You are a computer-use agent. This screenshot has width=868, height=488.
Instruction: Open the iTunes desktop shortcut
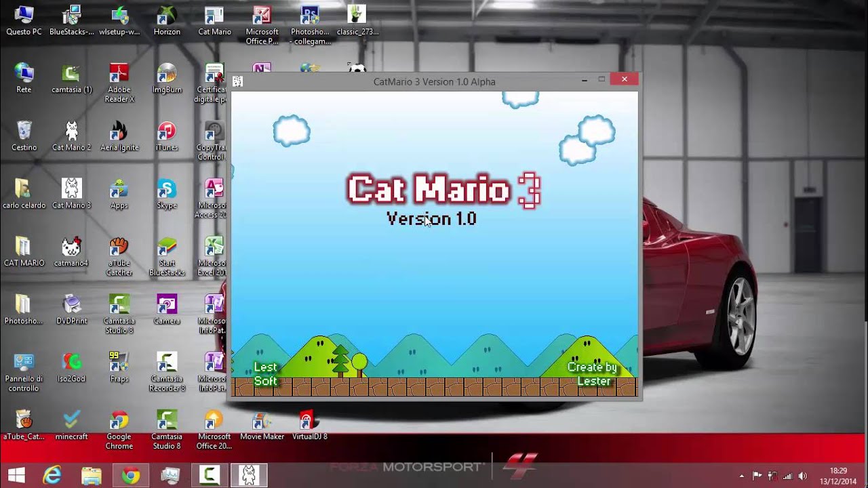167,136
